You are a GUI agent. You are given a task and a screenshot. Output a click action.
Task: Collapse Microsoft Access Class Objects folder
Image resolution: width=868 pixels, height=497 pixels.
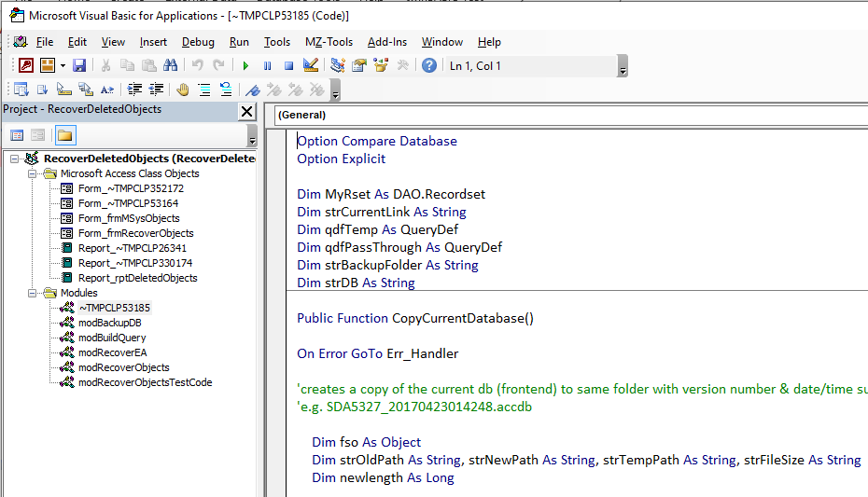pos(32,173)
